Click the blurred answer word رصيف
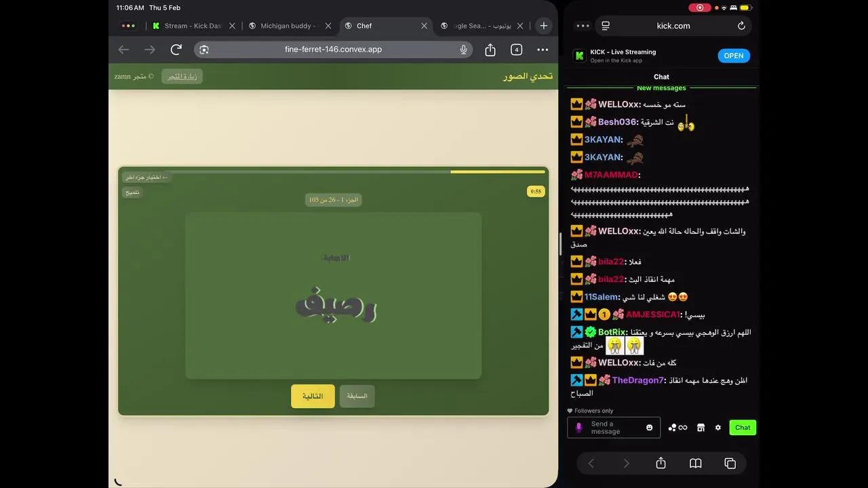The image size is (868, 488). 336,306
